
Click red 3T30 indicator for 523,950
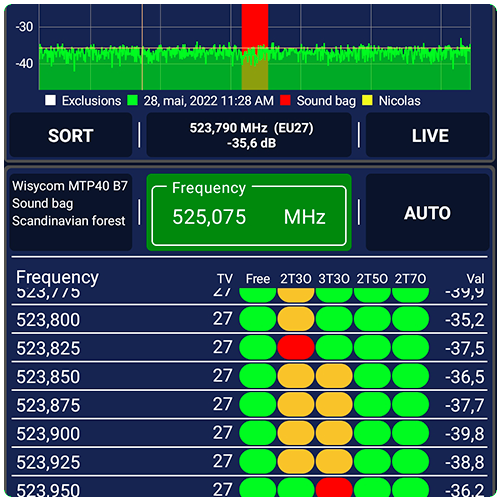click(x=334, y=488)
